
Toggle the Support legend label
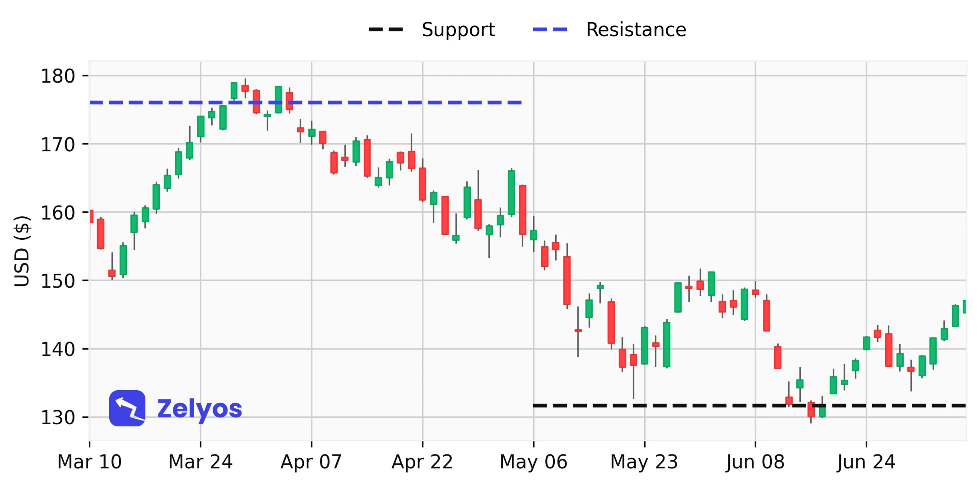tap(458, 30)
